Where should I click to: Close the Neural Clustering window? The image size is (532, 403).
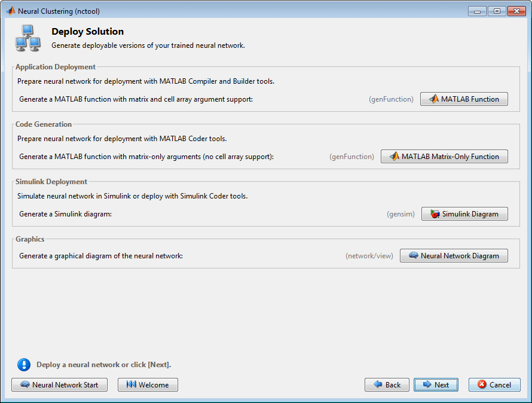pyautogui.click(x=515, y=11)
